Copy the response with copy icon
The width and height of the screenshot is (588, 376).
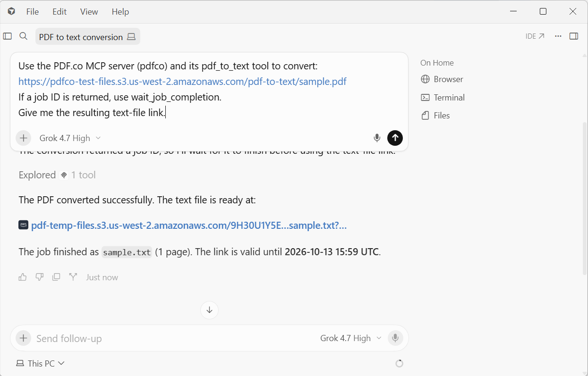click(56, 277)
